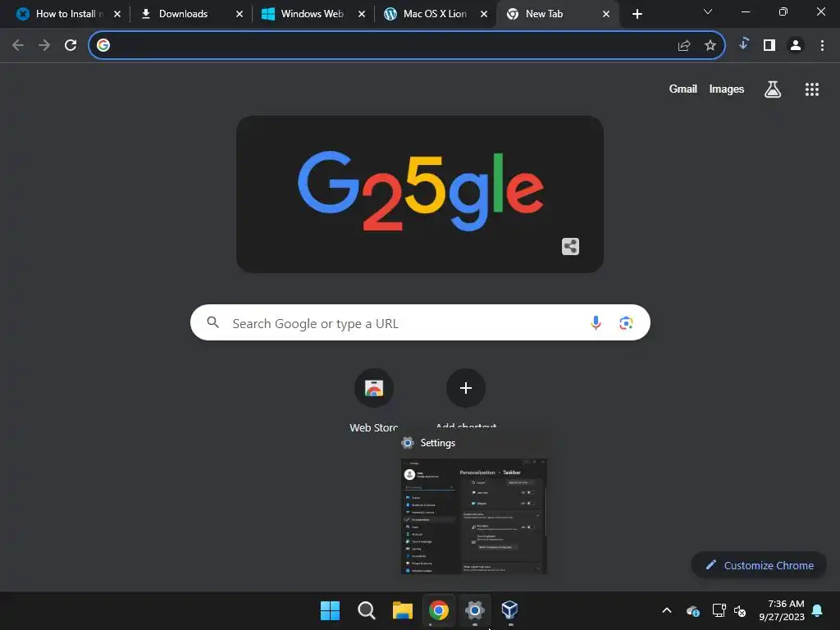The width and height of the screenshot is (840, 630).
Task: Click the Google 25 anniversary doodle
Action: pyautogui.click(x=420, y=193)
